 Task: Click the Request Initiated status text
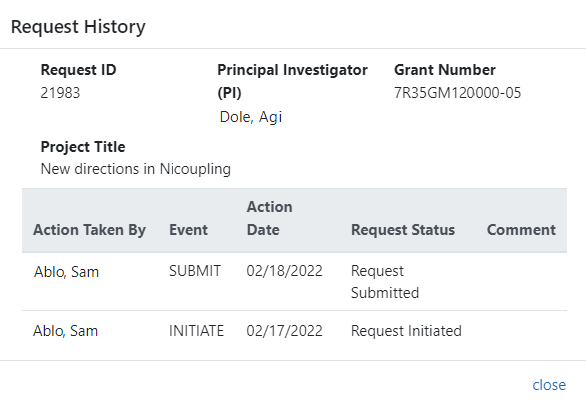pos(406,331)
